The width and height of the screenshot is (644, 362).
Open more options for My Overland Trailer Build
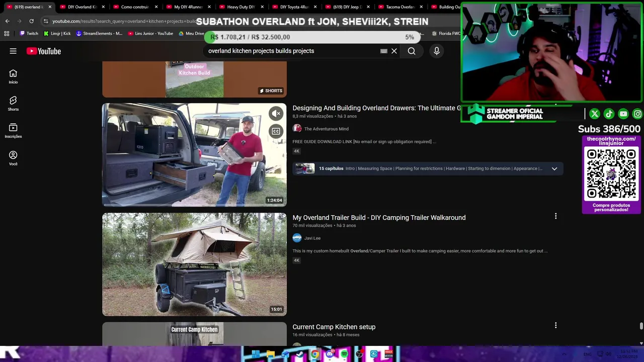[555, 216]
